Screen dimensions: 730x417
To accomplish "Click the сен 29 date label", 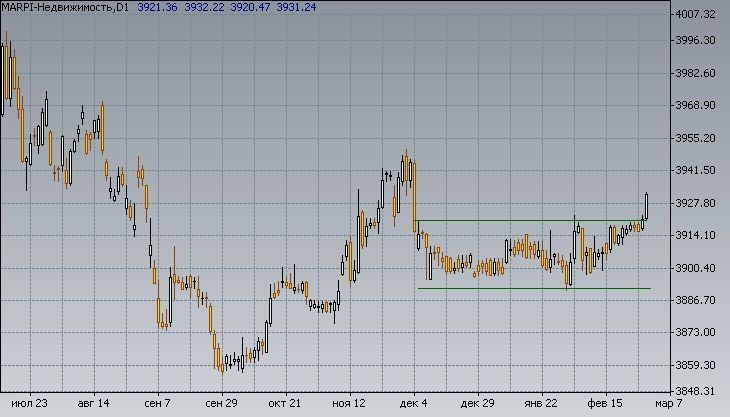I will tap(222, 404).
